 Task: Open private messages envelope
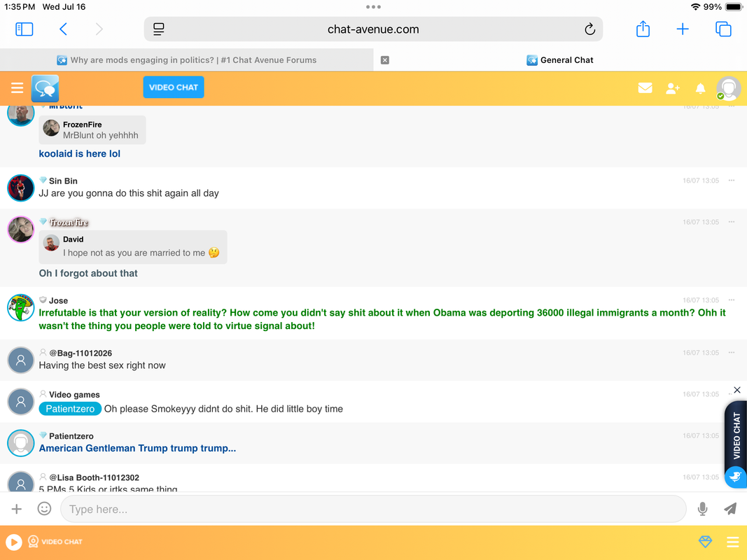coord(645,87)
